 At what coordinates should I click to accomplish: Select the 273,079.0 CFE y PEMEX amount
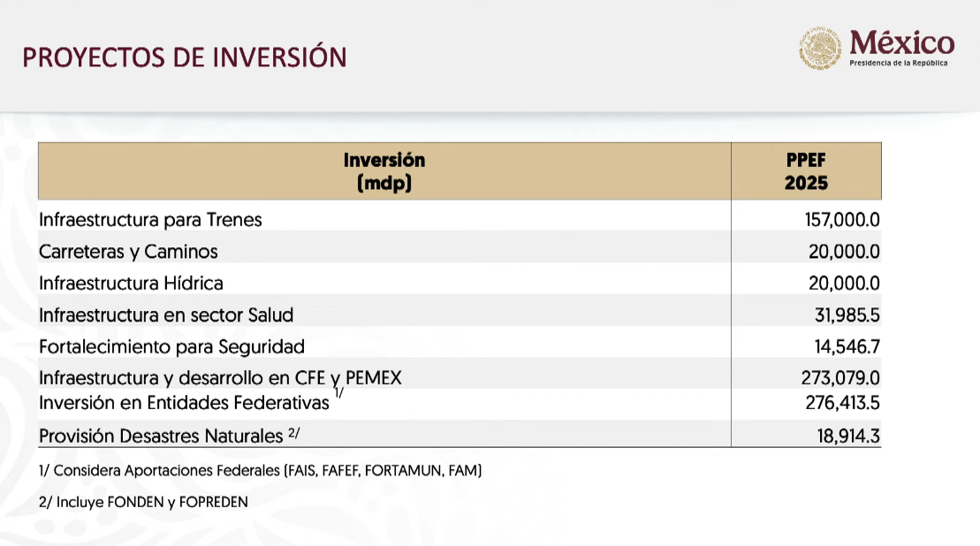coord(840,378)
